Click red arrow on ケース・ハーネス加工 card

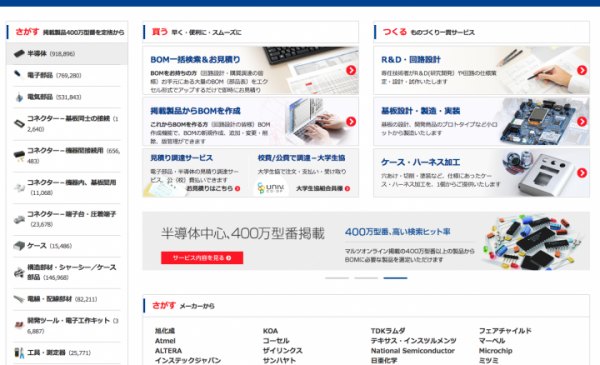coord(582,173)
